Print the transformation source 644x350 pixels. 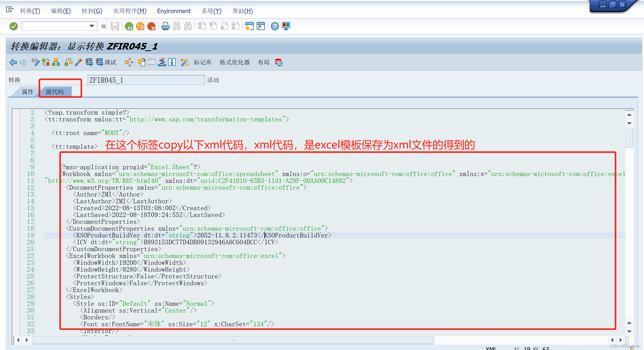[x=166, y=26]
